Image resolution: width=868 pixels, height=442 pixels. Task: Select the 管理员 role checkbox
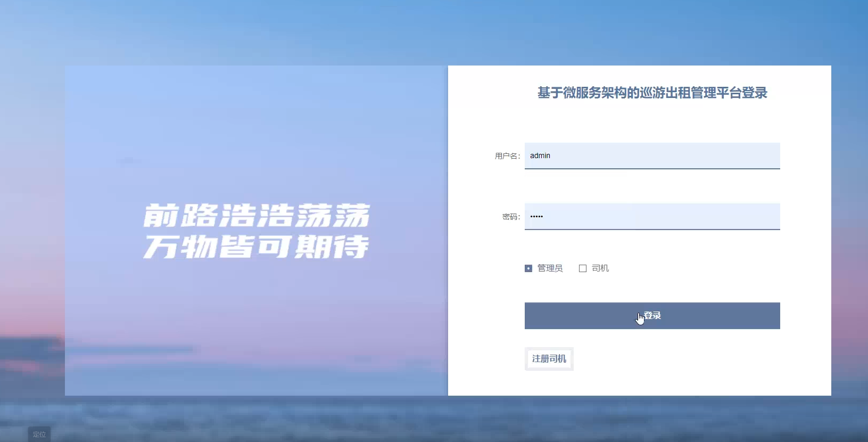[x=528, y=268]
